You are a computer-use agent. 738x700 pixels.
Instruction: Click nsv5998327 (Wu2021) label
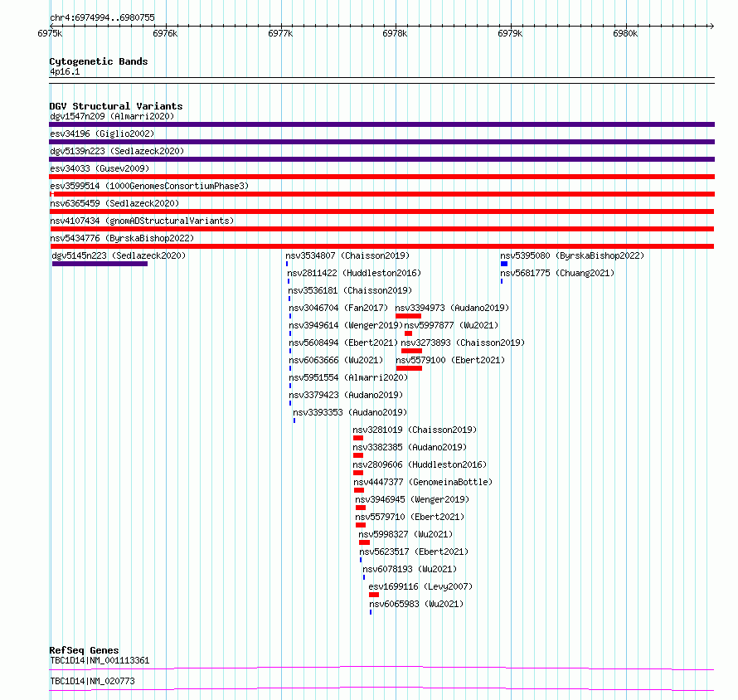coord(405,534)
